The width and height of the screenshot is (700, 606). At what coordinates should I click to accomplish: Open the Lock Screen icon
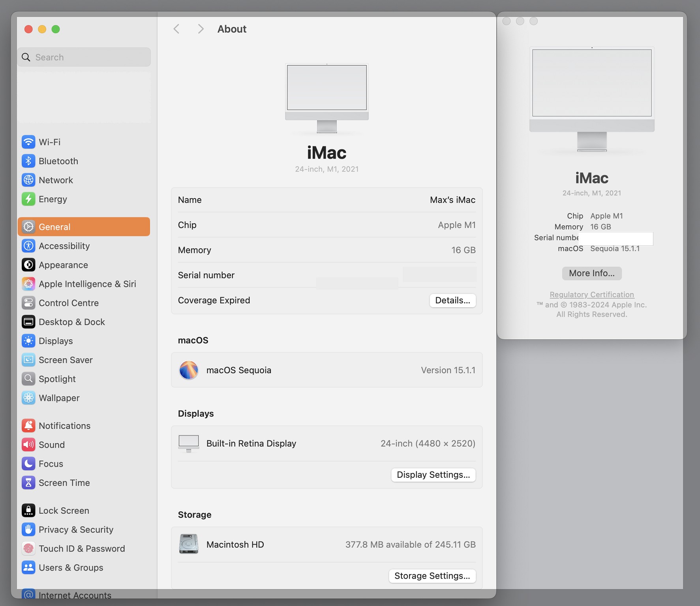coord(28,511)
